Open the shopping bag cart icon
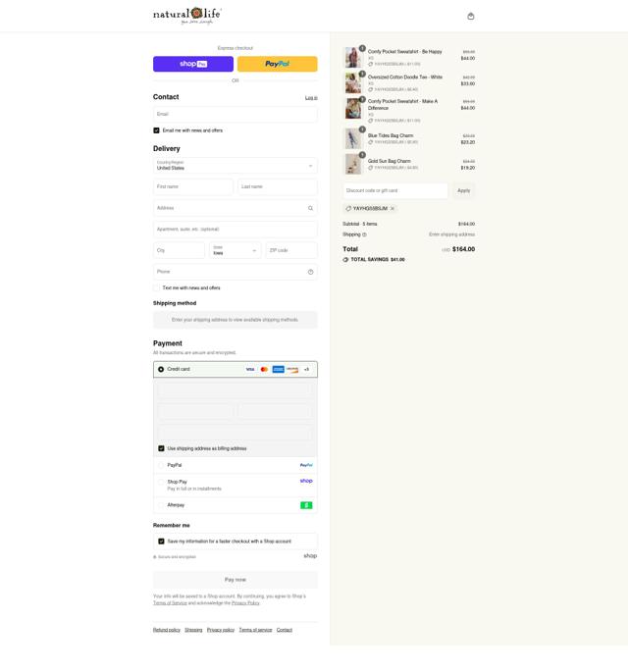Image resolution: width=628 pixels, height=672 pixels. [x=471, y=17]
